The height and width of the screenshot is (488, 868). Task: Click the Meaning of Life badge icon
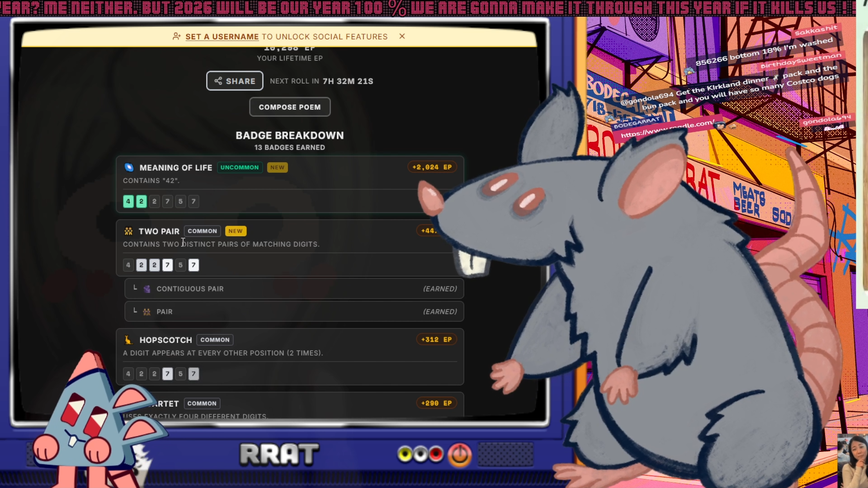tap(129, 168)
